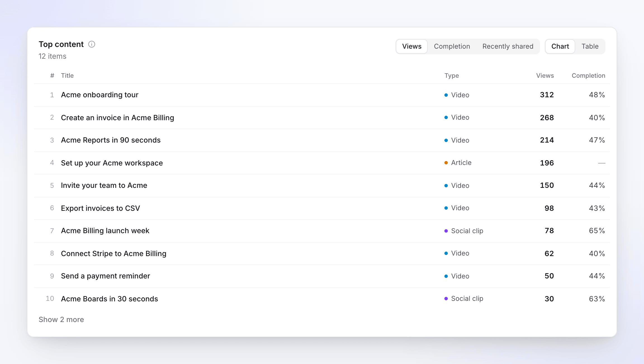The width and height of the screenshot is (644, 364).
Task: Click the 312 views value
Action: click(547, 95)
